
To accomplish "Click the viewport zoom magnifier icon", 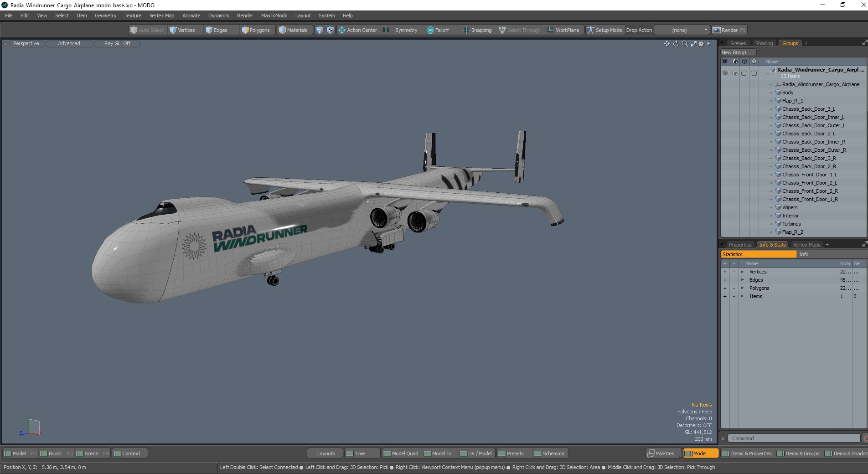I will click(685, 44).
